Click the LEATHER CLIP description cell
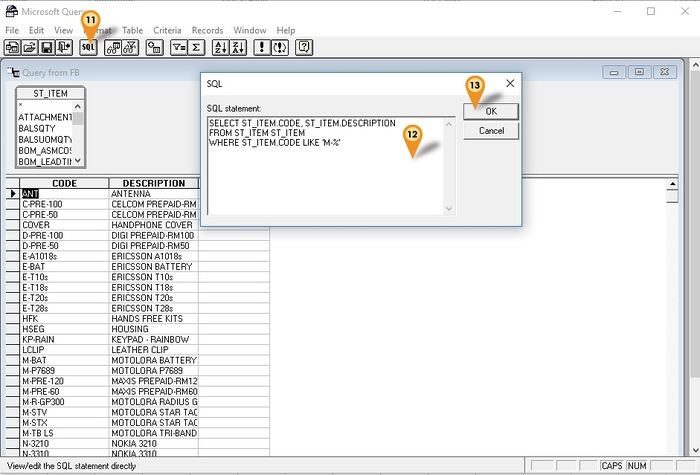Screen dimensions: 700x475 [x=154, y=350]
